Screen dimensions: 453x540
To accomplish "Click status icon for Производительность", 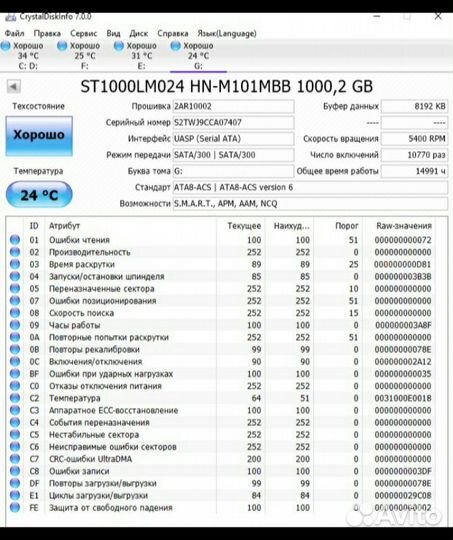I will (15, 252).
